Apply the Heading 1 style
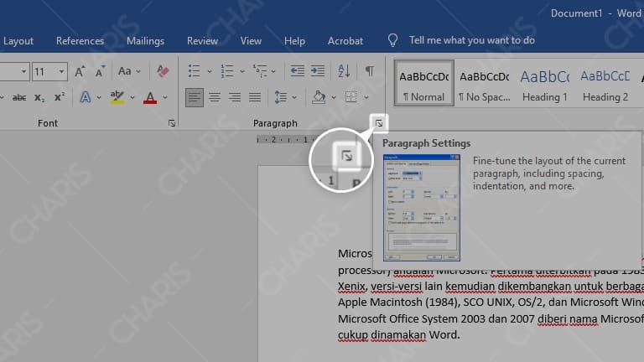The height and width of the screenshot is (362, 644). [544, 83]
